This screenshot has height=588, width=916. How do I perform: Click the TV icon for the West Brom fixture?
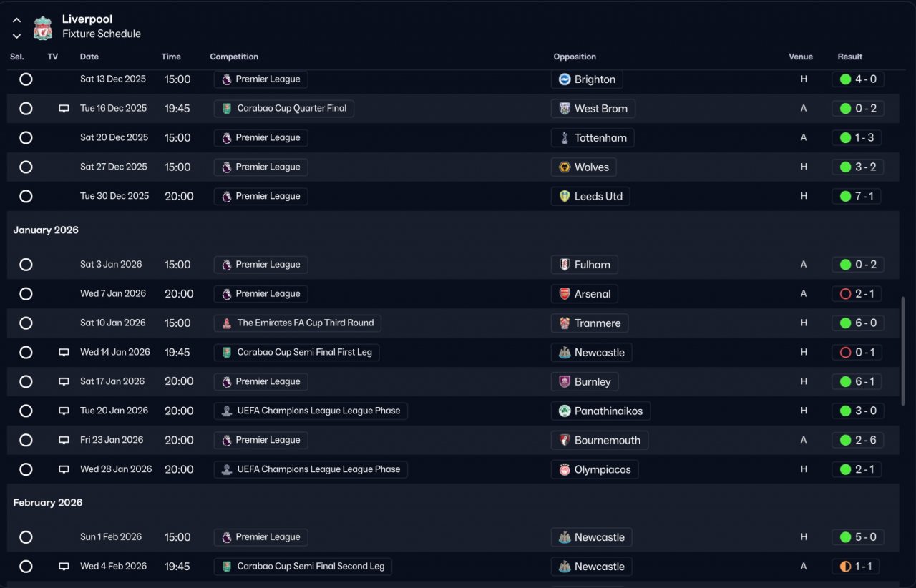[x=64, y=109]
